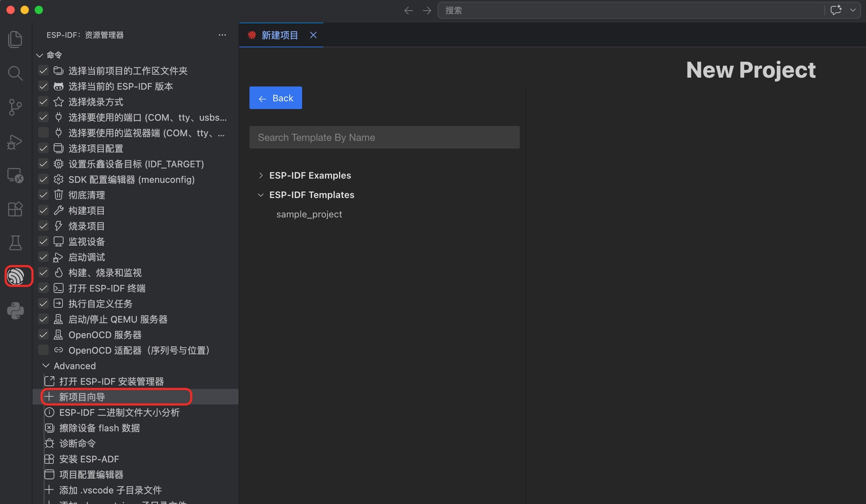This screenshot has height=504, width=866.
Task: Collapse the 命令 section
Action: point(40,55)
